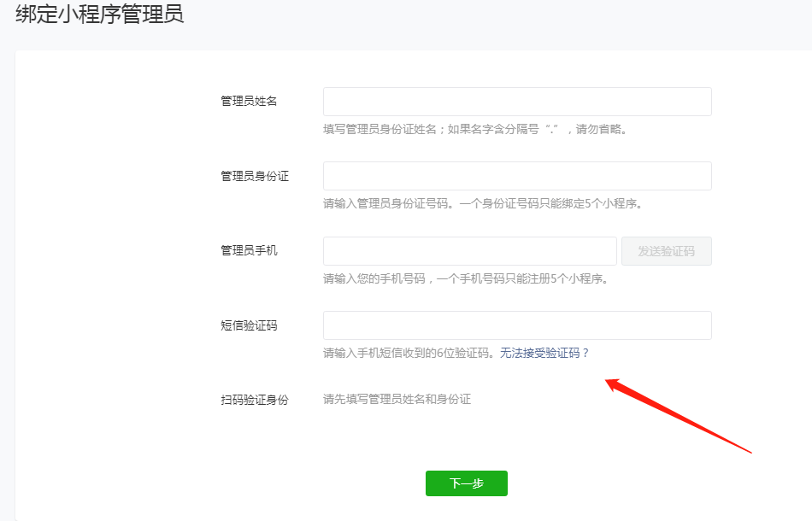
Task: Click the 管理员身份证 label
Action: [x=254, y=176]
